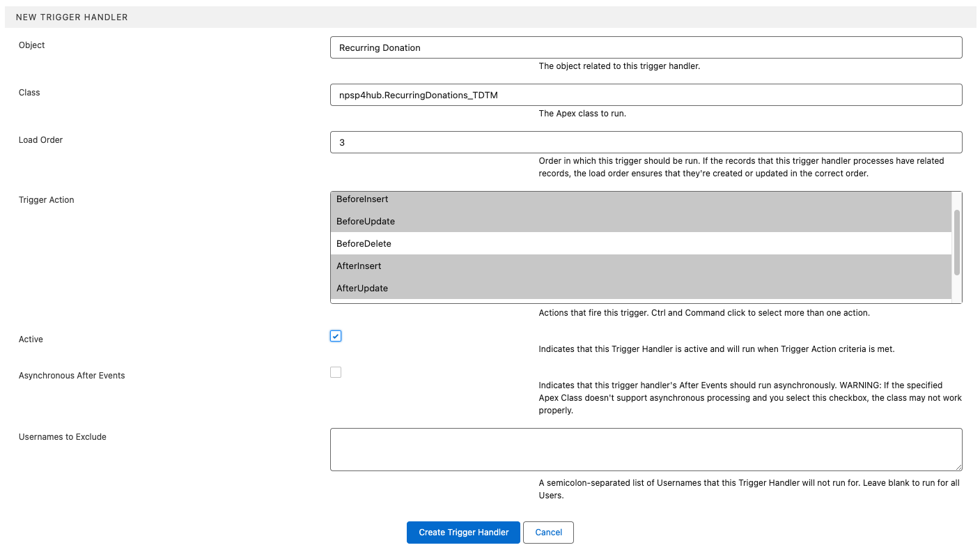Image resolution: width=980 pixels, height=559 pixels.
Task: Click the Usernames to Exclude text area
Action: coord(646,449)
